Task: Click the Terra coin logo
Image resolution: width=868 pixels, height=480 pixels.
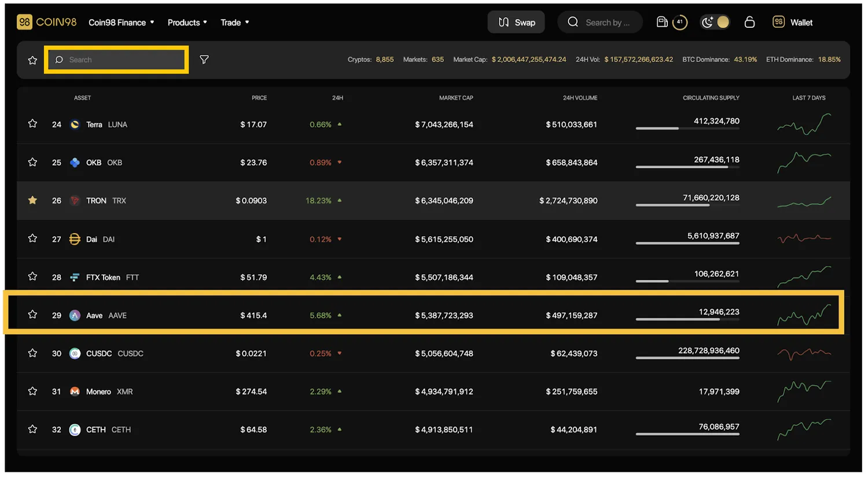Action: pyautogui.click(x=75, y=124)
